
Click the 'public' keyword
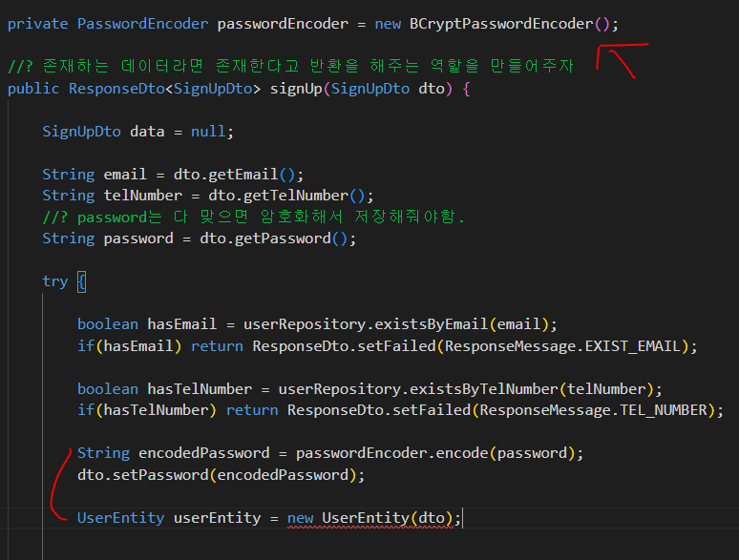pyautogui.click(x=33, y=89)
